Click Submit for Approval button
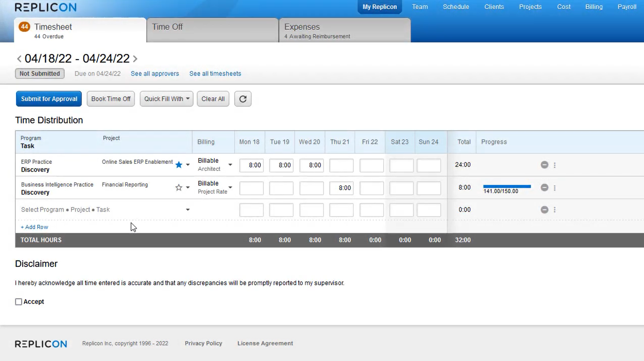The image size is (644, 361). tap(49, 99)
